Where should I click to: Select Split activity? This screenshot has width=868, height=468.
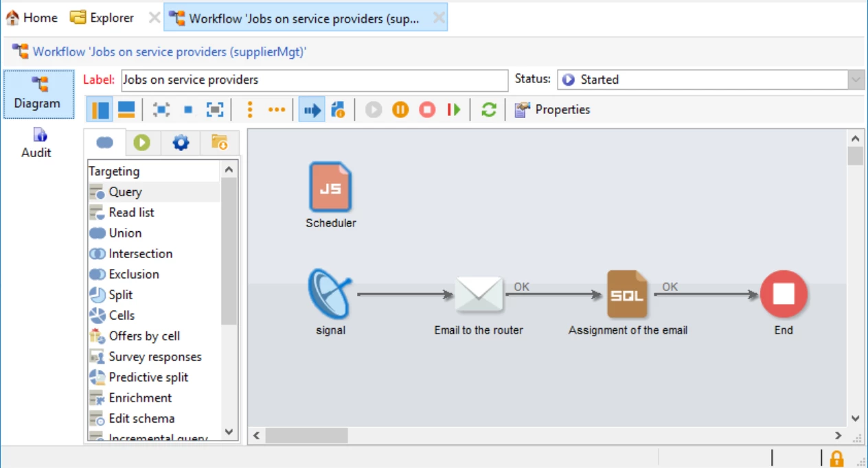(x=154, y=295)
